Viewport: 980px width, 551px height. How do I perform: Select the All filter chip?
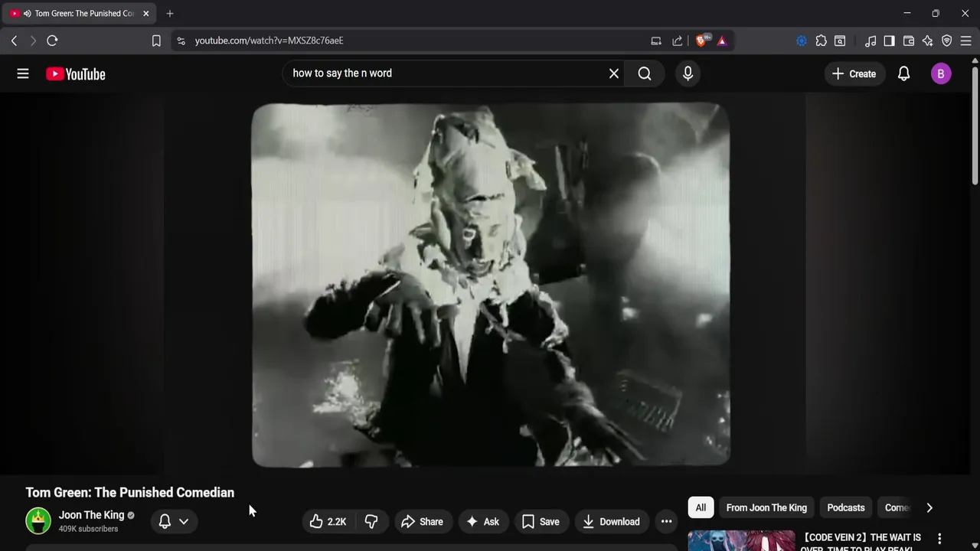click(701, 507)
